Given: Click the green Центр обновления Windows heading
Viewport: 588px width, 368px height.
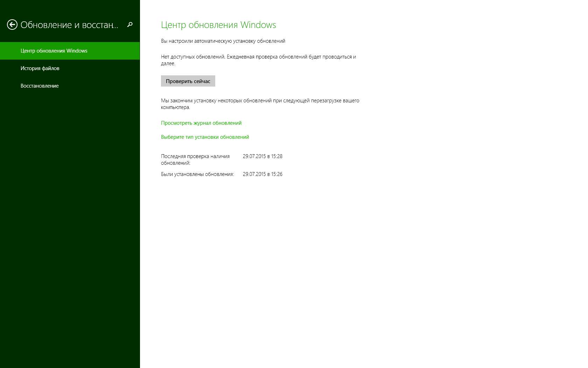Looking at the screenshot, I should pyautogui.click(x=218, y=25).
